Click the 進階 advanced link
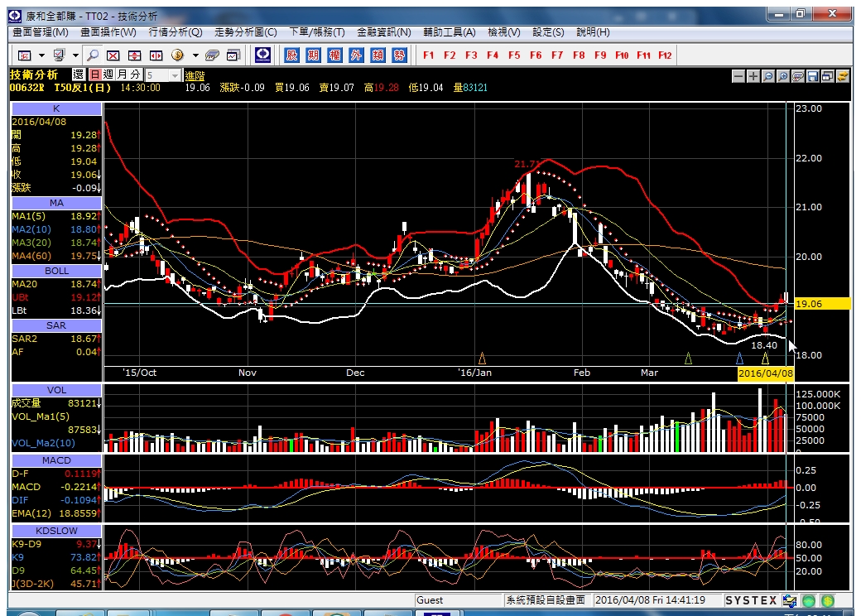 pyautogui.click(x=195, y=76)
